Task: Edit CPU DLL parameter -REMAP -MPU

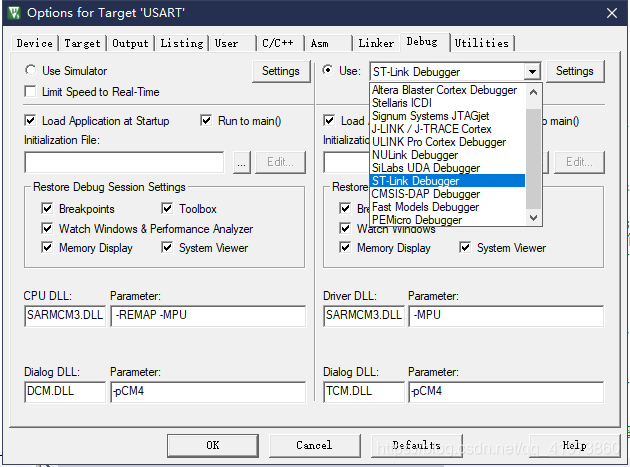Action: 208,315
